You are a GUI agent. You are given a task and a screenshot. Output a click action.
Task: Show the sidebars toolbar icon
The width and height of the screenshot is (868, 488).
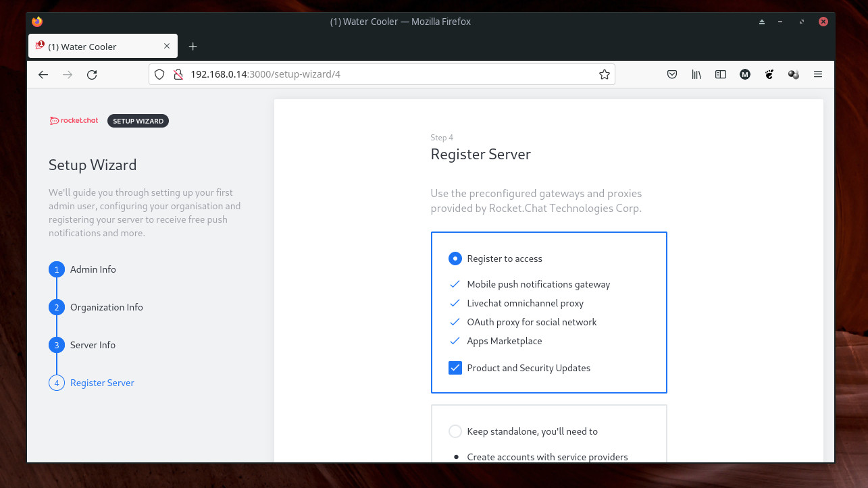pos(721,74)
